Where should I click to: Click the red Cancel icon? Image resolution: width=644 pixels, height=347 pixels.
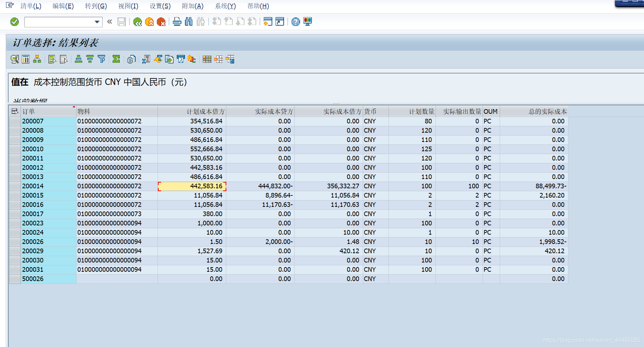coord(161,22)
